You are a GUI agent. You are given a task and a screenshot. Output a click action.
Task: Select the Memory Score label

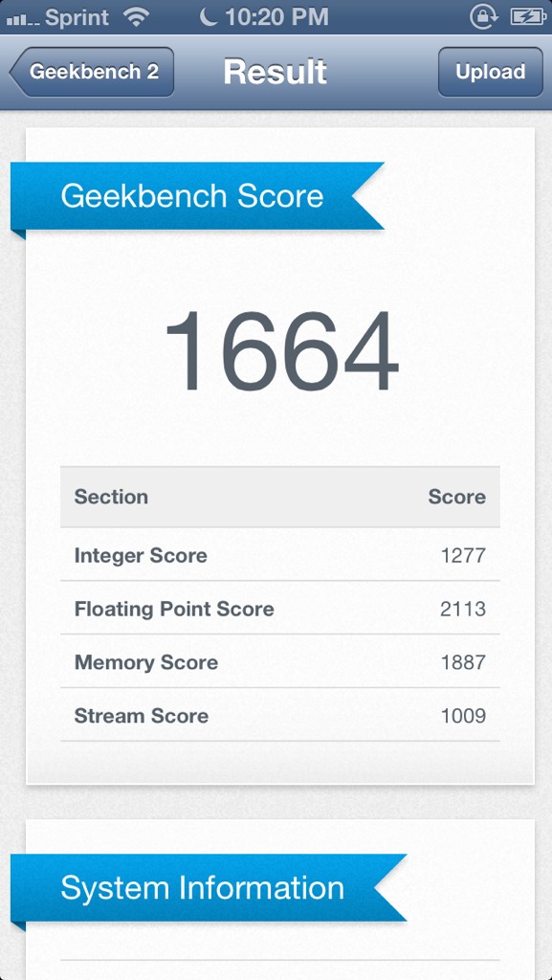pos(146,662)
